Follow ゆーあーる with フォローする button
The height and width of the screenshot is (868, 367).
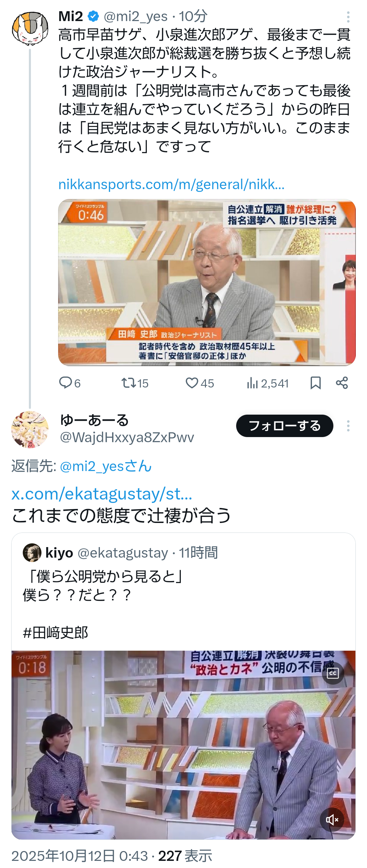285,426
